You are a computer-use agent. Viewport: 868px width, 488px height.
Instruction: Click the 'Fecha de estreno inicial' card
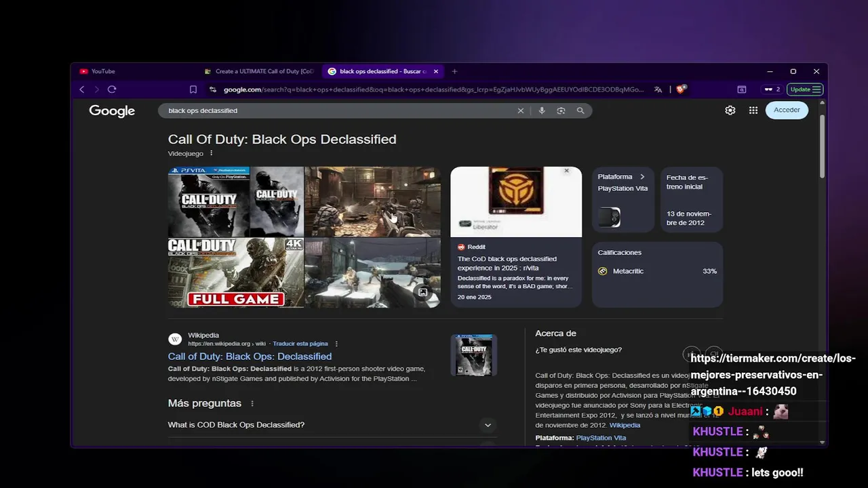692,200
